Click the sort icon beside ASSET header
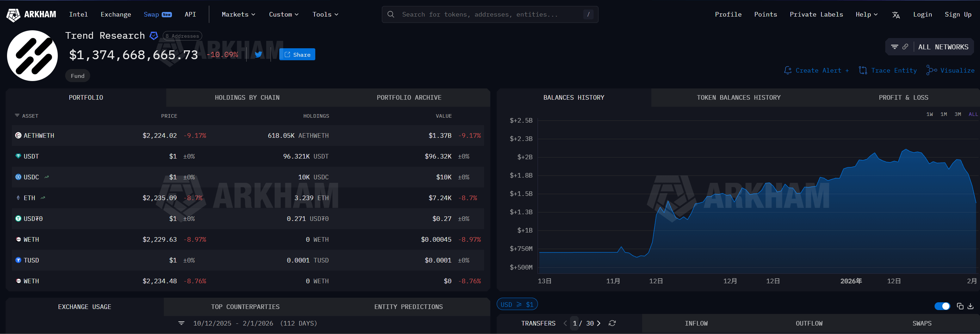 pos(17,115)
